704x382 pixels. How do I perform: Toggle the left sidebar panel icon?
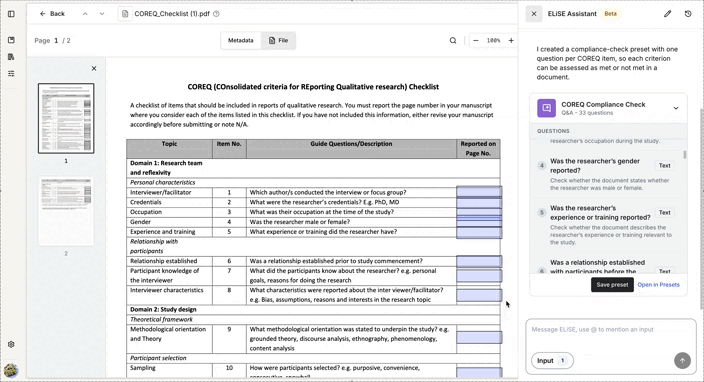click(11, 14)
